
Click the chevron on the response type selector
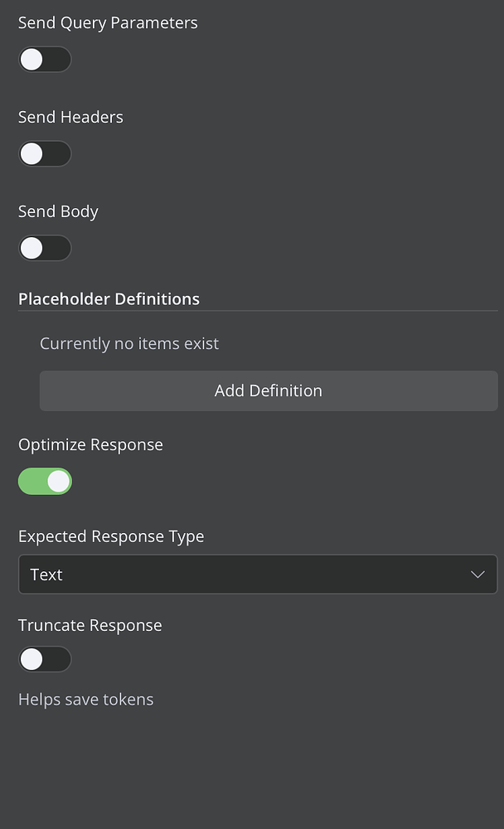477,574
